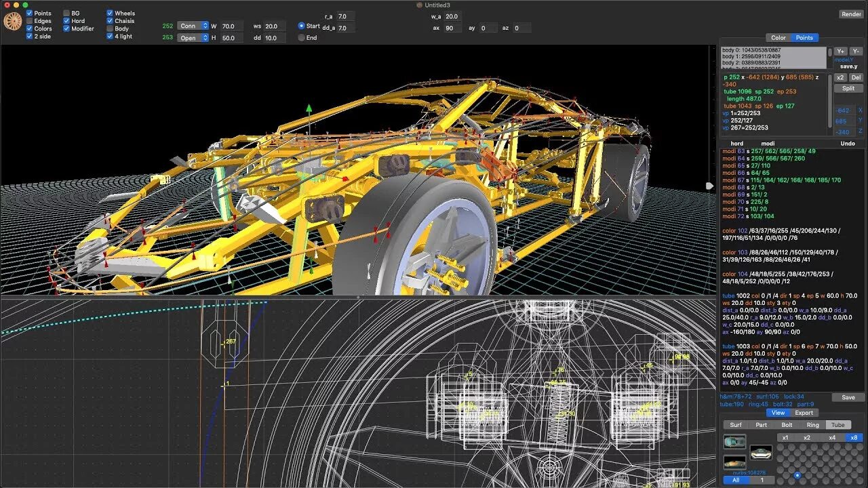This screenshot has width=868, height=488.
Task: Click the blue highlighted dot in grid
Action: coord(797,475)
